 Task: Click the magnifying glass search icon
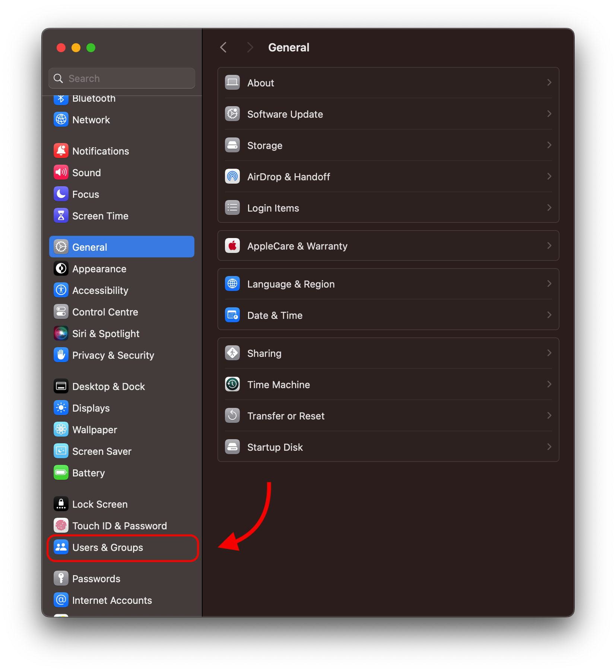click(x=58, y=78)
